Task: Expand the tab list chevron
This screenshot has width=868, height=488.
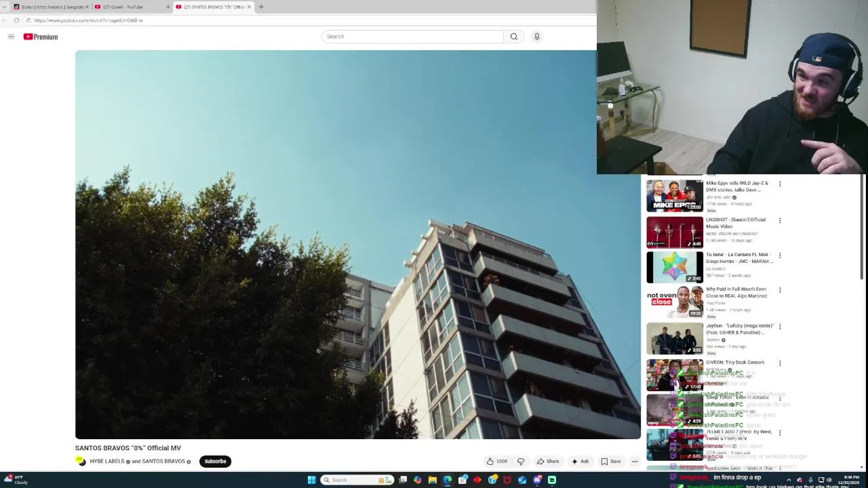Action: point(5,7)
